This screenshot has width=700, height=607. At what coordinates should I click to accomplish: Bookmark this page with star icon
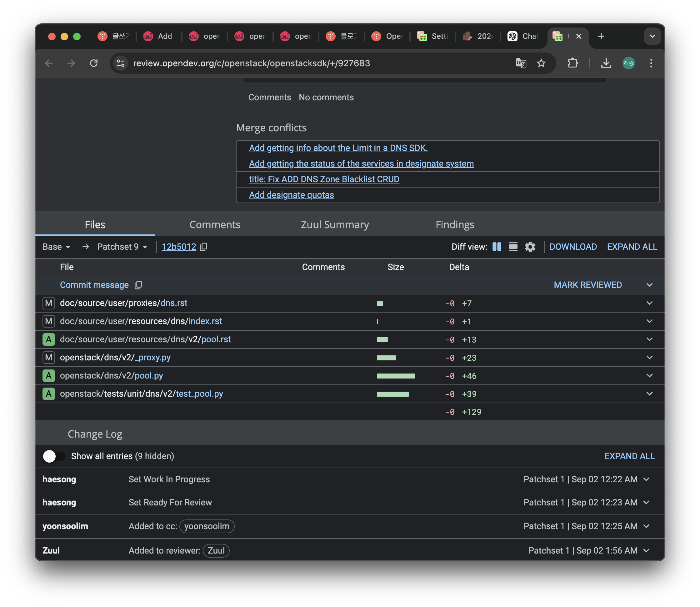click(x=541, y=63)
